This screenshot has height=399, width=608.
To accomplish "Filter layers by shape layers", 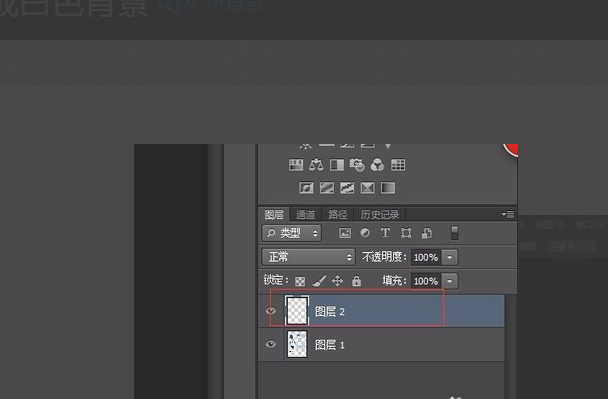I will coord(406,233).
